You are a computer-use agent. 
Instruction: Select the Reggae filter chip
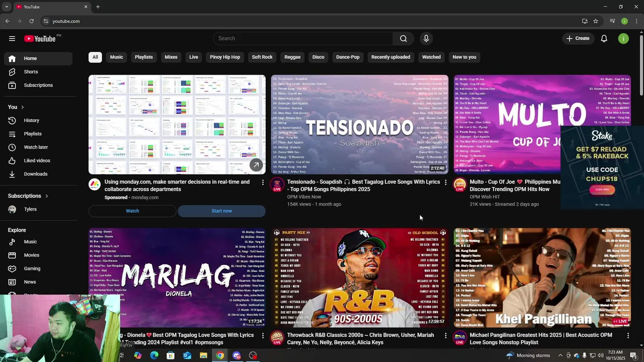(292, 57)
